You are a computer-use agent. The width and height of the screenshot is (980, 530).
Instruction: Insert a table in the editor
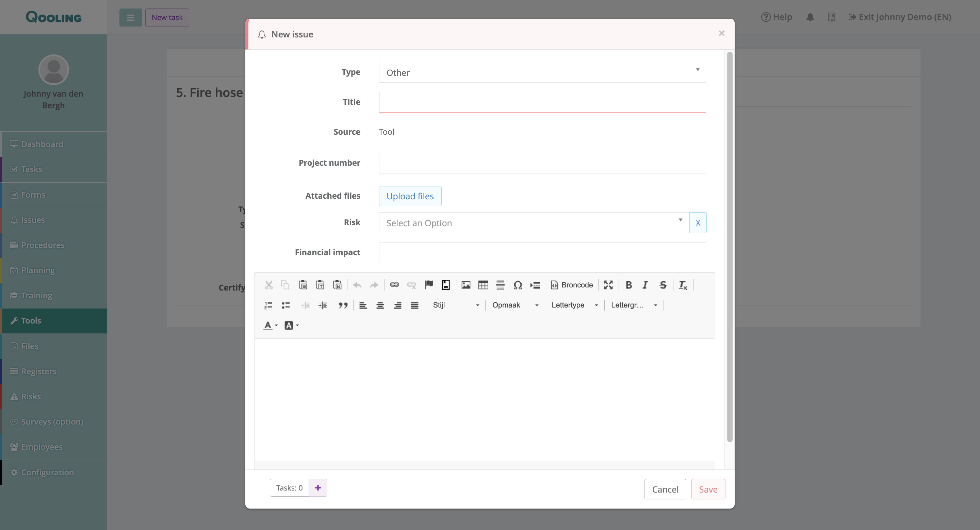point(483,285)
